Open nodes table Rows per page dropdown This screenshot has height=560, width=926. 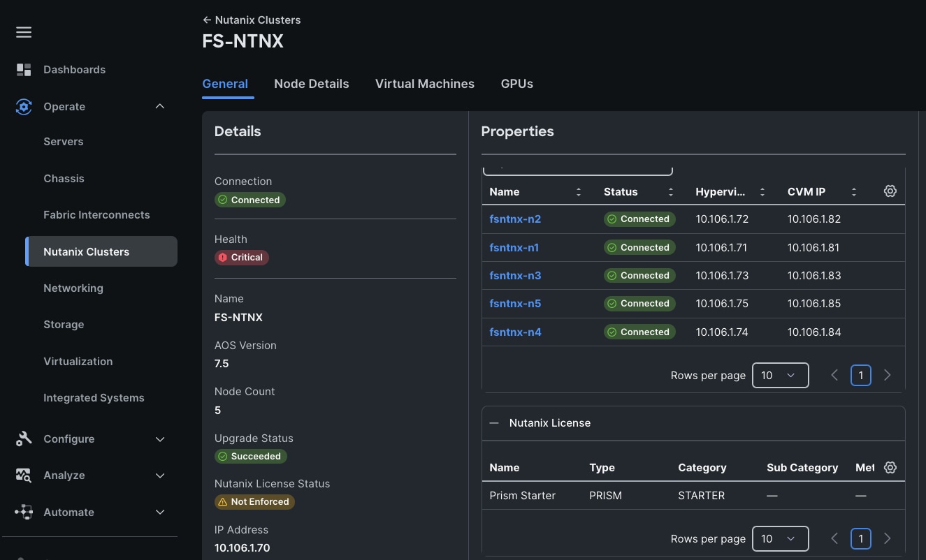tap(780, 376)
